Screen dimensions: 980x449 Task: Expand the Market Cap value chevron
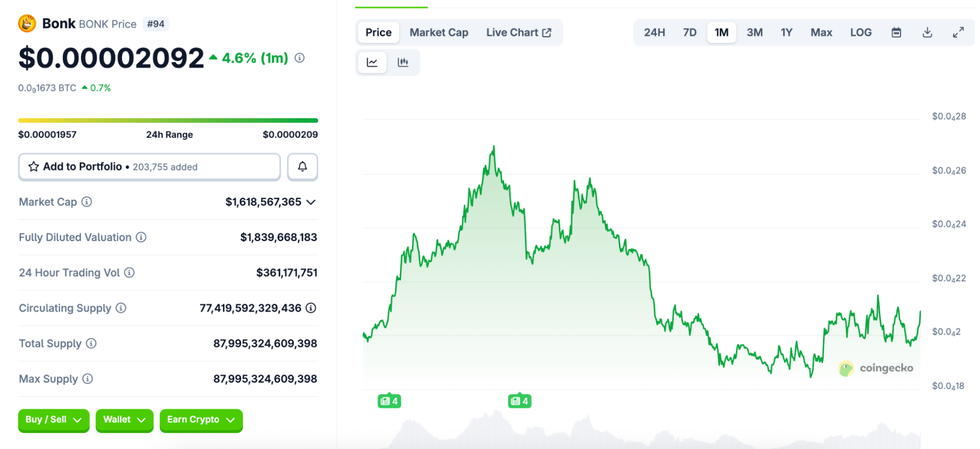point(311,202)
